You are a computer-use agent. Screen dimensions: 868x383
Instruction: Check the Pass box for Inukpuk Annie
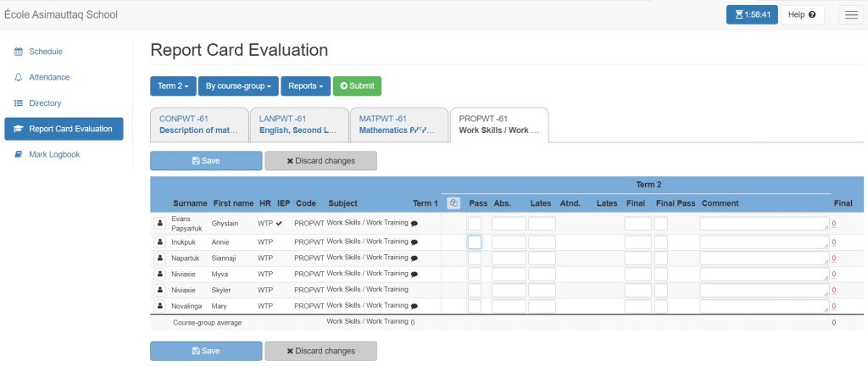click(x=475, y=242)
